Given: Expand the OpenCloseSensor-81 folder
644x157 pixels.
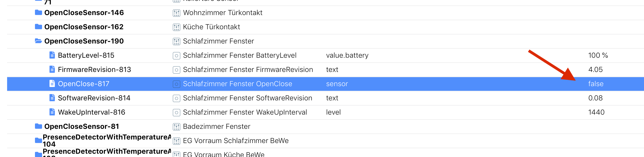Looking at the screenshot, I should click(38, 126).
